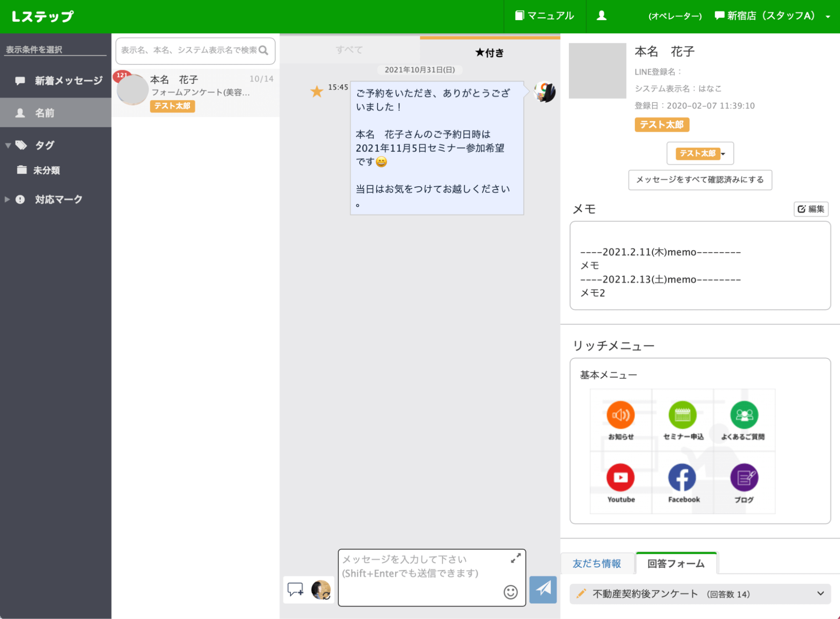Open the 友だち情報 tab
This screenshot has width=840, height=619.
click(x=597, y=564)
